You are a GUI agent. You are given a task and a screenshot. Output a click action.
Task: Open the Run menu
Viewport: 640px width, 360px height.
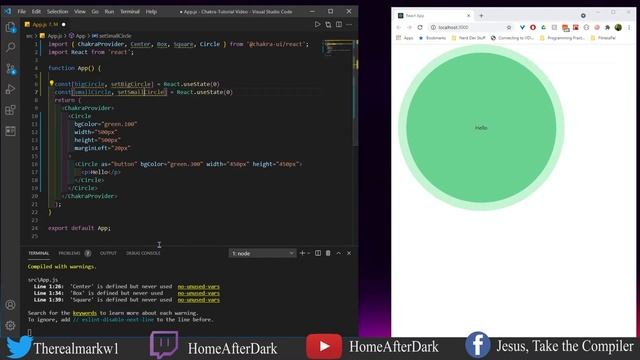(x=109, y=11)
